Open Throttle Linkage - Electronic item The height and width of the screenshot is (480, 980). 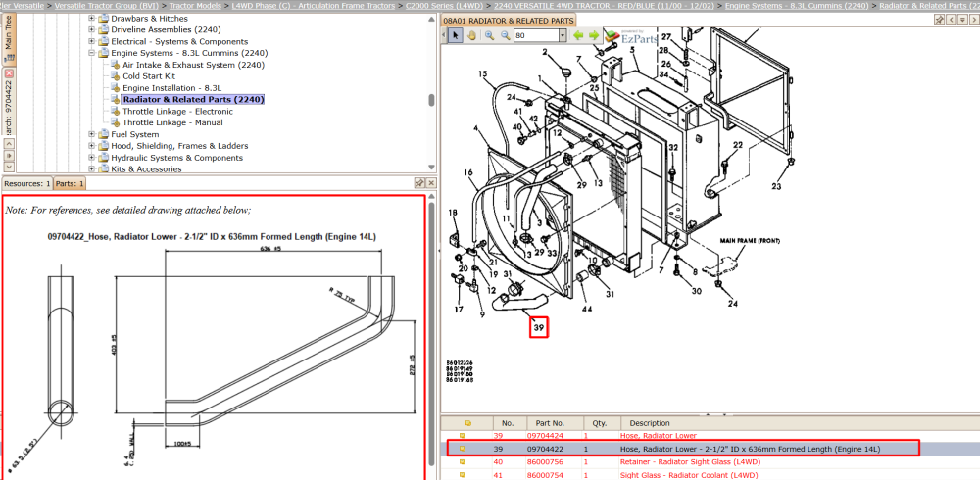click(x=177, y=112)
